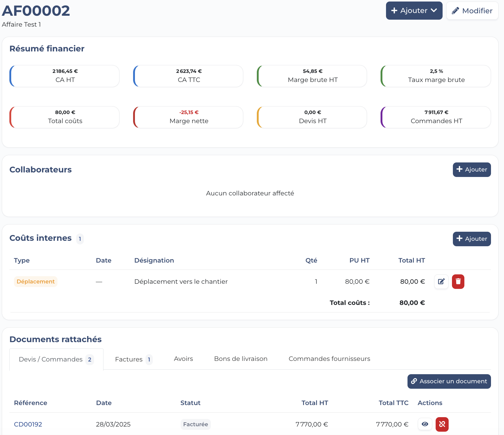Open the Factures tab

click(x=134, y=359)
